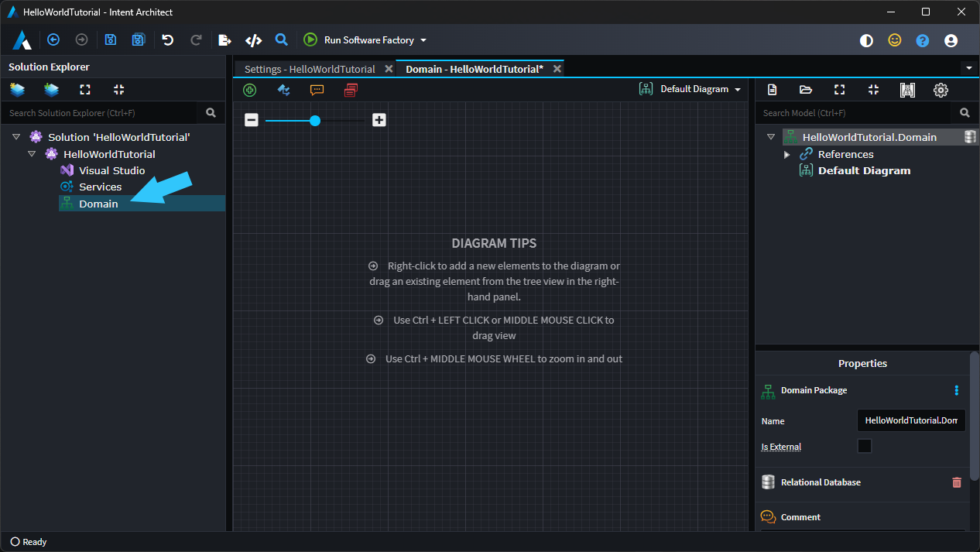Open the Services designer

(x=100, y=187)
